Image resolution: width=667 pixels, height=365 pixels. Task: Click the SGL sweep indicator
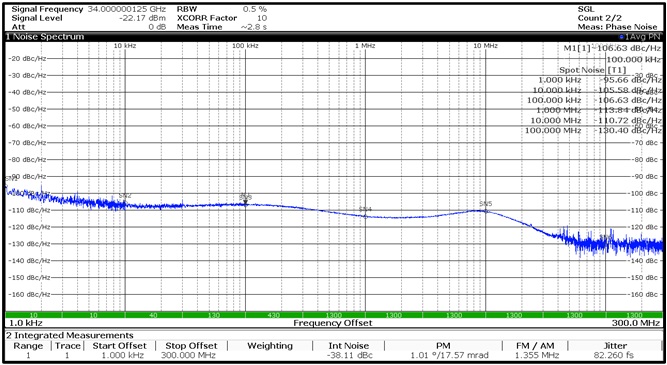586,9
